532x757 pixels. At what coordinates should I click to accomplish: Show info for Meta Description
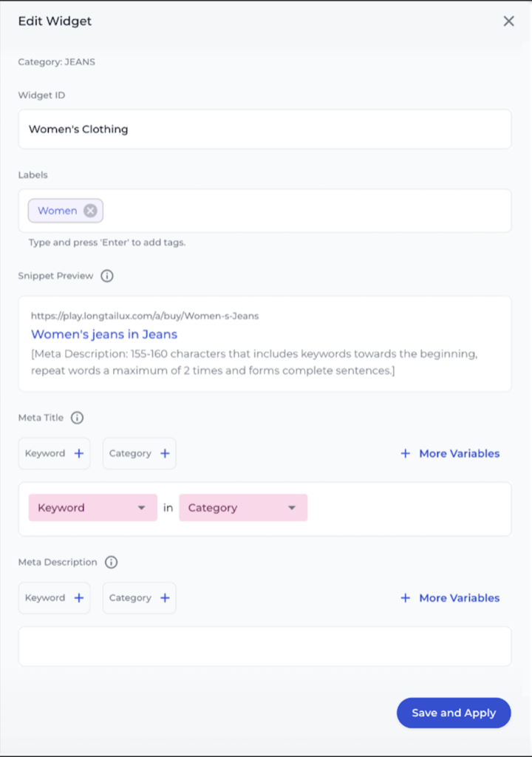[x=111, y=562]
